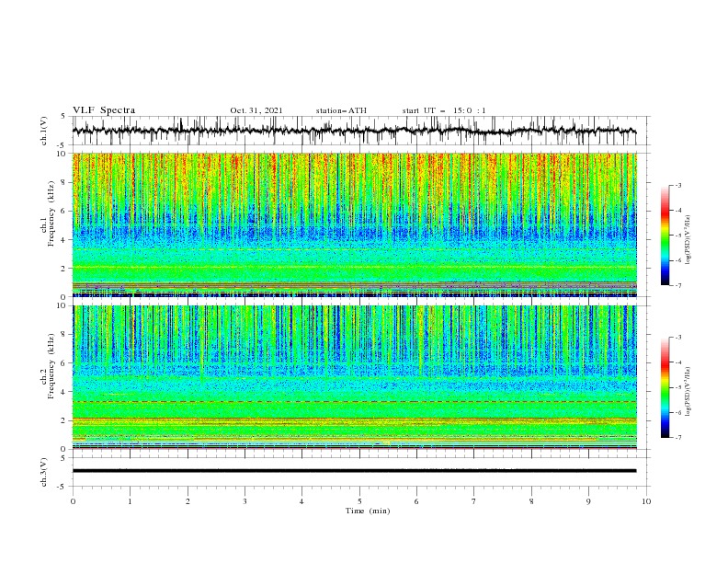Click the date 'Oct. 31, 2021'

(x=256, y=110)
